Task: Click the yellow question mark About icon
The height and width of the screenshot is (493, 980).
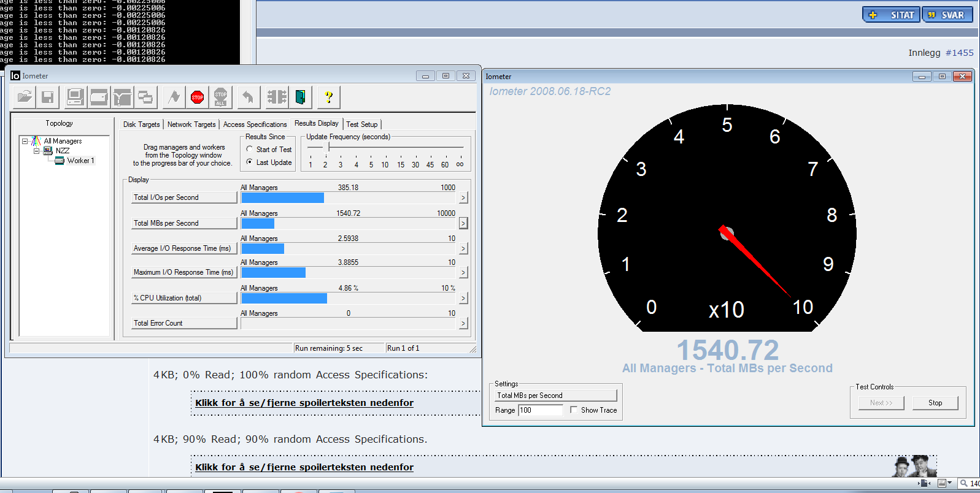Action: pyautogui.click(x=328, y=97)
